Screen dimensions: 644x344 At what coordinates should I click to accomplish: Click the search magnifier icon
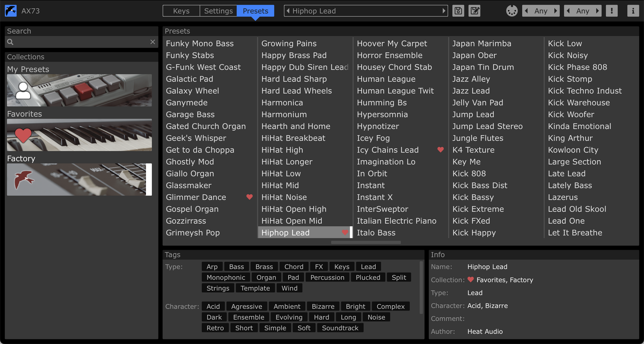10,42
